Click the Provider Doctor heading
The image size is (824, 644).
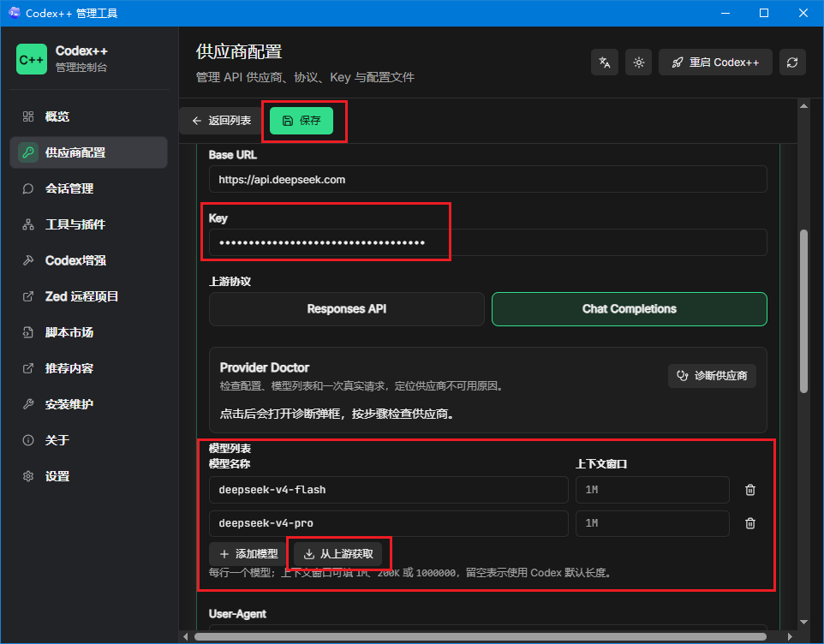pyautogui.click(x=265, y=367)
